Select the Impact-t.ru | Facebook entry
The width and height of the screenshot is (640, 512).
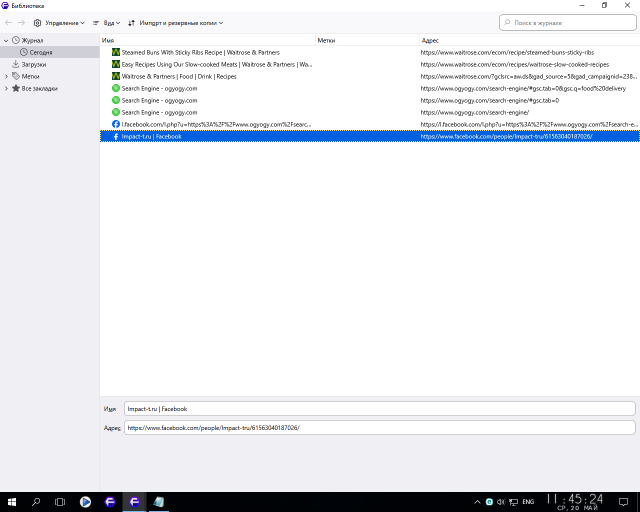coord(369,136)
